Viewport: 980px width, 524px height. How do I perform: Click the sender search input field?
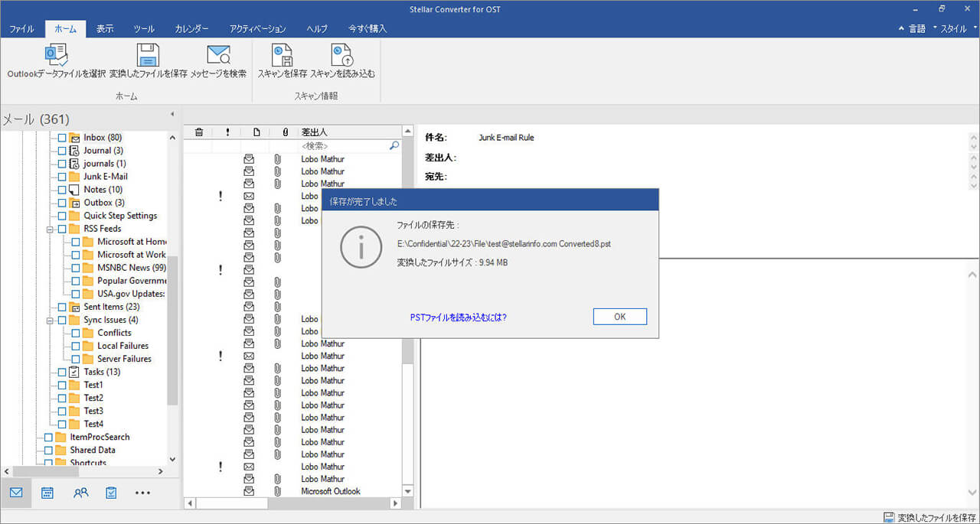click(x=343, y=145)
